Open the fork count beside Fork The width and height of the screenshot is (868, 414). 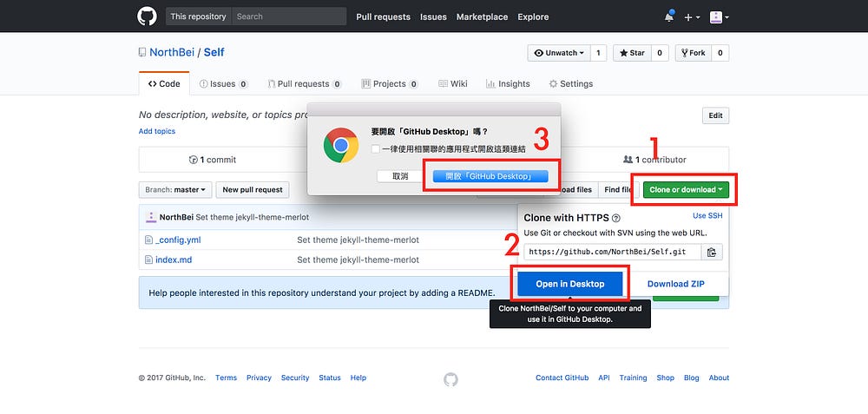tap(720, 53)
